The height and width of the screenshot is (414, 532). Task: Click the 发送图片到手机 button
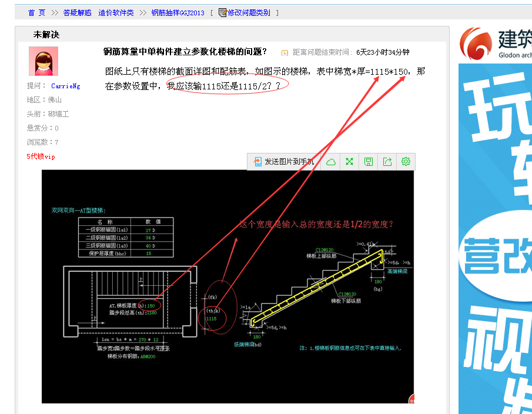click(x=284, y=162)
